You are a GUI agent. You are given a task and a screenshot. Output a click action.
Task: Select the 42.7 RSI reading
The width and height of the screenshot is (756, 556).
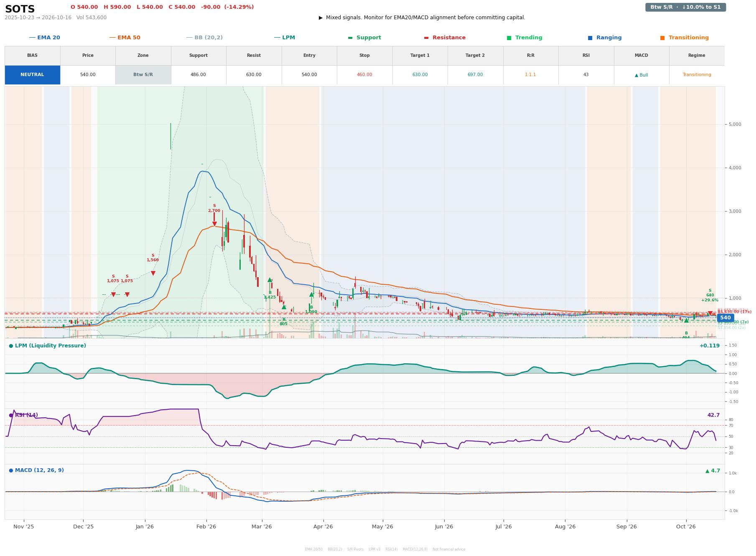[713, 415]
